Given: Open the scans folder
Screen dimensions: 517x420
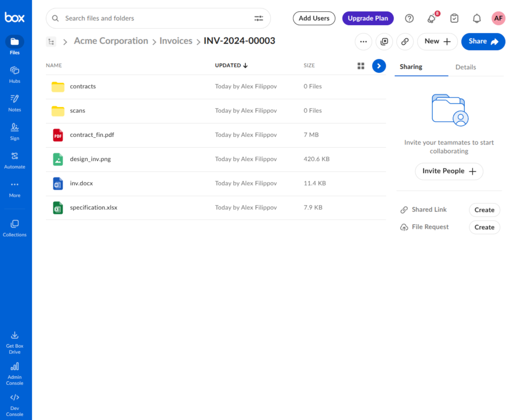Looking at the screenshot, I should pyautogui.click(x=77, y=110).
